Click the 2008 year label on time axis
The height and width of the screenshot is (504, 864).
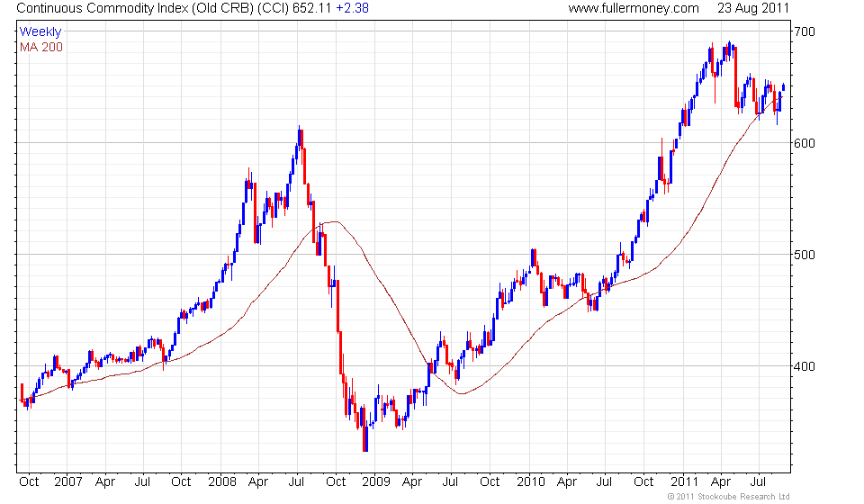222,482
